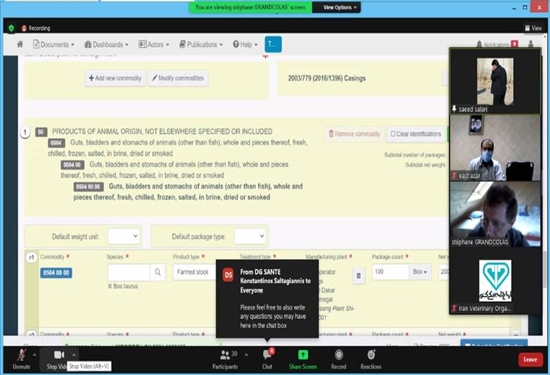This screenshot has height=375, width=550.
Task: Click the Record icon
Action: tap(338, 355)
